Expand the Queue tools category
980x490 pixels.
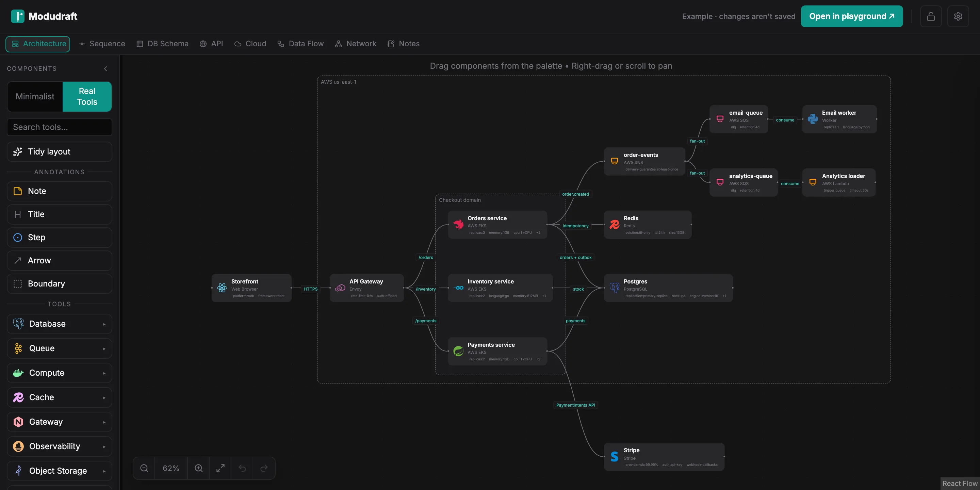(x=59, y=348)
